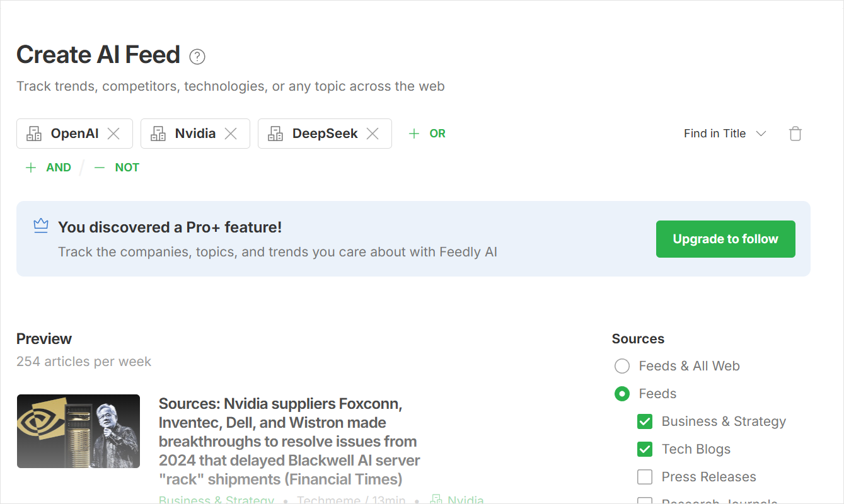Open the Nvidia article thumbnail image
This screenshot has height=504, width=844.
pyautogui.click(x=78, y=431)
